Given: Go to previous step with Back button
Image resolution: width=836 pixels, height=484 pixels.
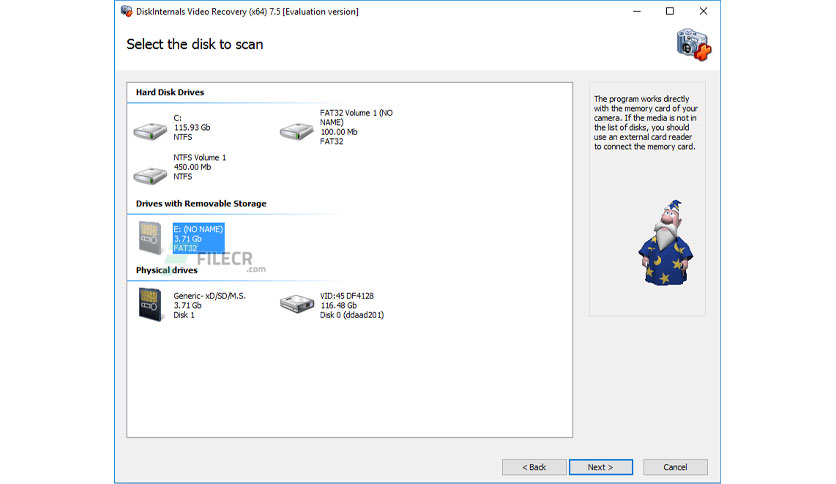Looking at the screenshot, I should click(534, 467).
